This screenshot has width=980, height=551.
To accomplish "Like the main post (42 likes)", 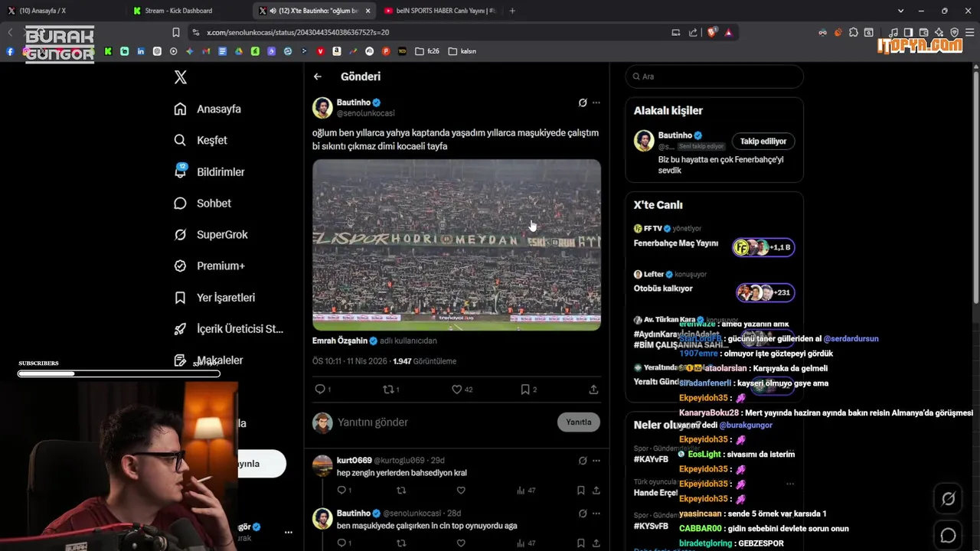I will 457,390.
